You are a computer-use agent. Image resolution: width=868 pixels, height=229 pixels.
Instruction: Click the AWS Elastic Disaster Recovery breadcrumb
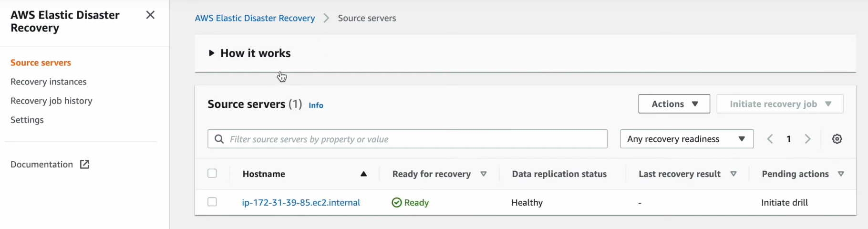[255, 18]
